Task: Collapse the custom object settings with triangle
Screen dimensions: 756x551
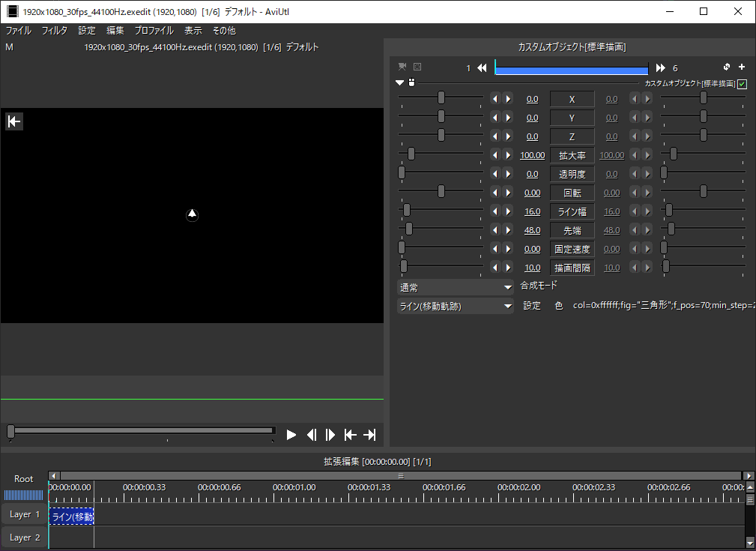Action: 399,82
